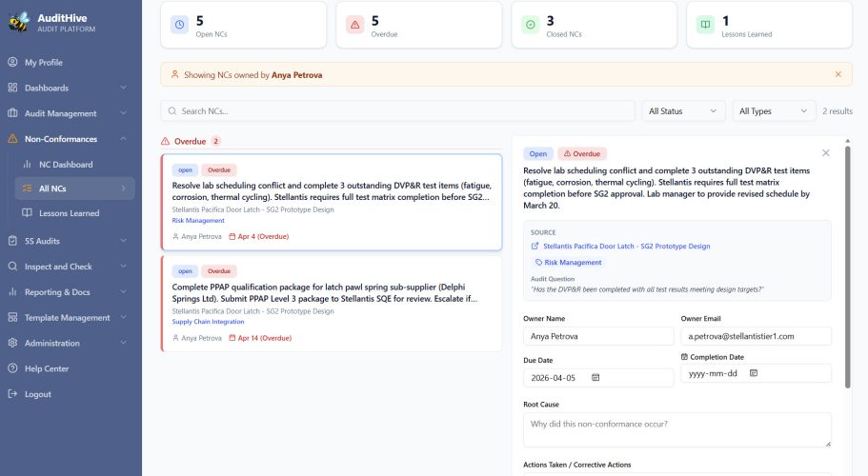Expand Reporting & Docs chevron

[x=124, y=292]
